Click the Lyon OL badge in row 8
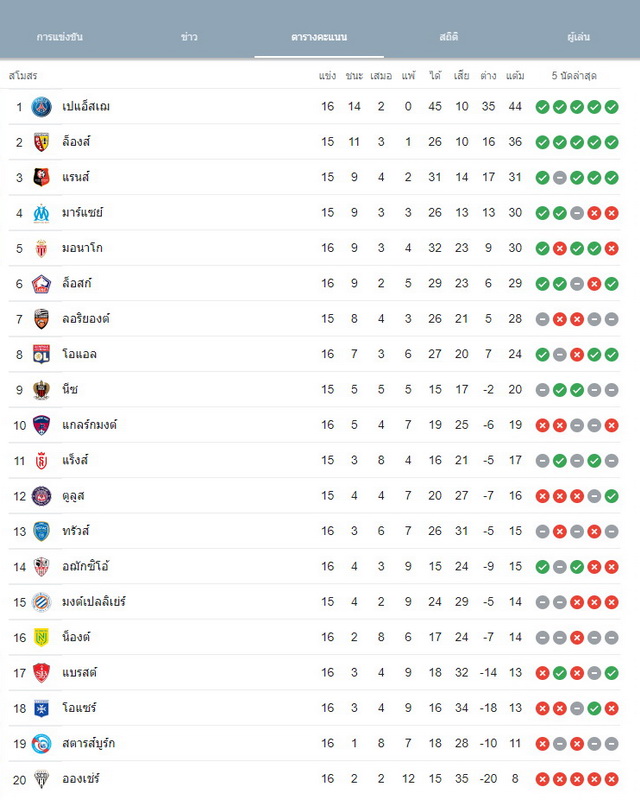Screen dimensions: 640x800 pyautogui.click(x=41, y=355)
